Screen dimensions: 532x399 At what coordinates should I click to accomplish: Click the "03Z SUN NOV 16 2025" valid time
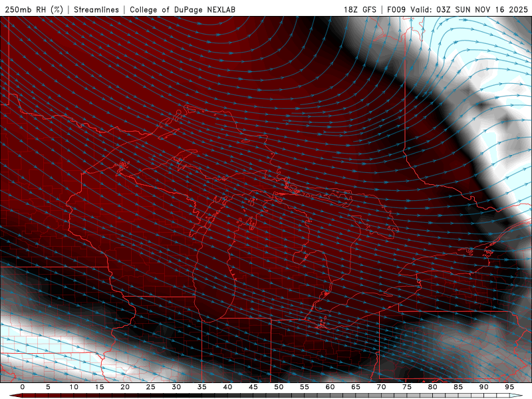click(x=481, y=9)
